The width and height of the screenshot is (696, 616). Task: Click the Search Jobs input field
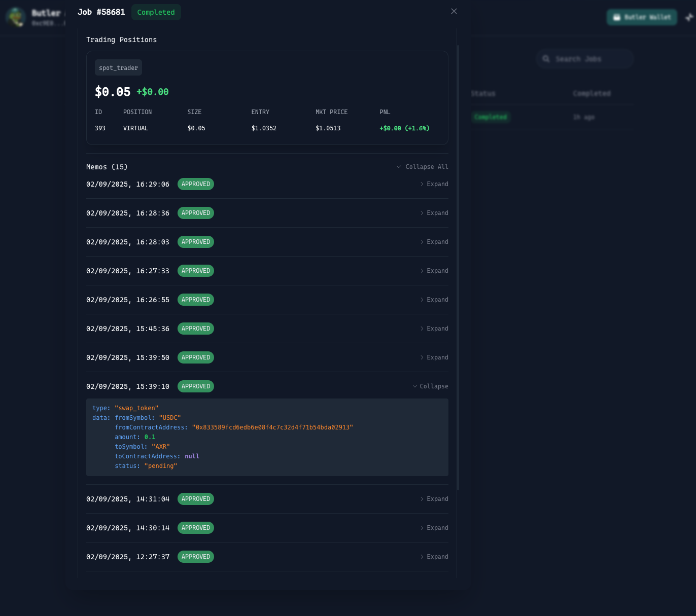tap(585, 59)
